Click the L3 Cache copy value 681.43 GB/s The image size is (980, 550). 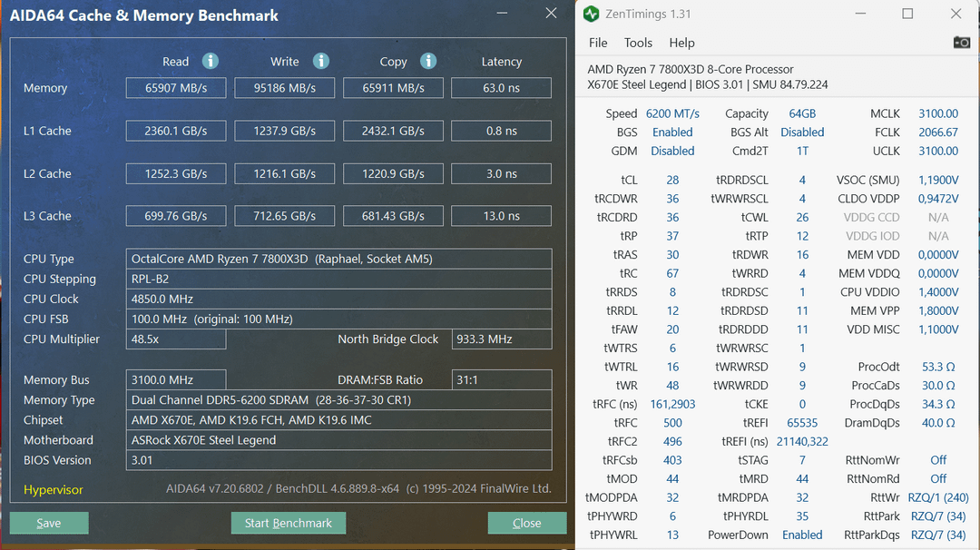(x=393, y=216)
